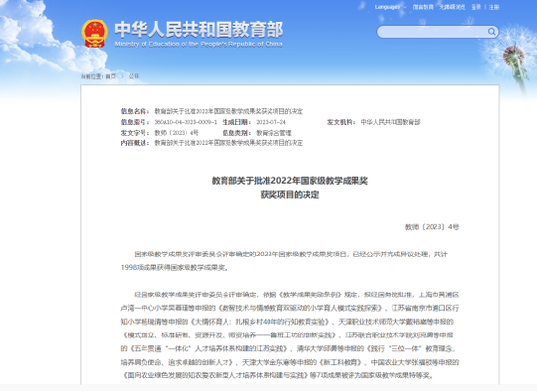Click the 内容概述 summary value text
This screenshot has width=537, height=392.
click(x=228, y=143)
